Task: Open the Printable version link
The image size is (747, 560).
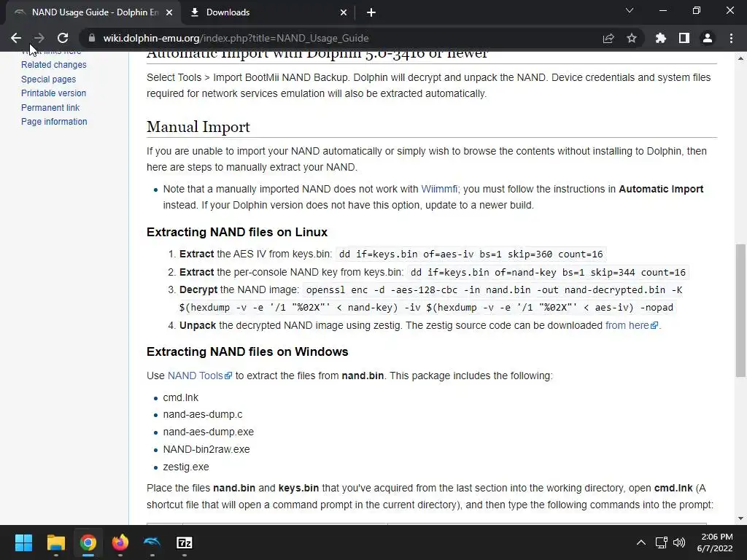Action: click(x=54, y=93)
